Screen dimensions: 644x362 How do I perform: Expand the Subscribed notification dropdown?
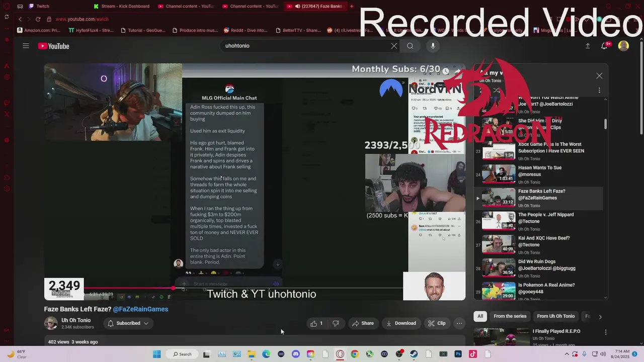coord(128,323)
